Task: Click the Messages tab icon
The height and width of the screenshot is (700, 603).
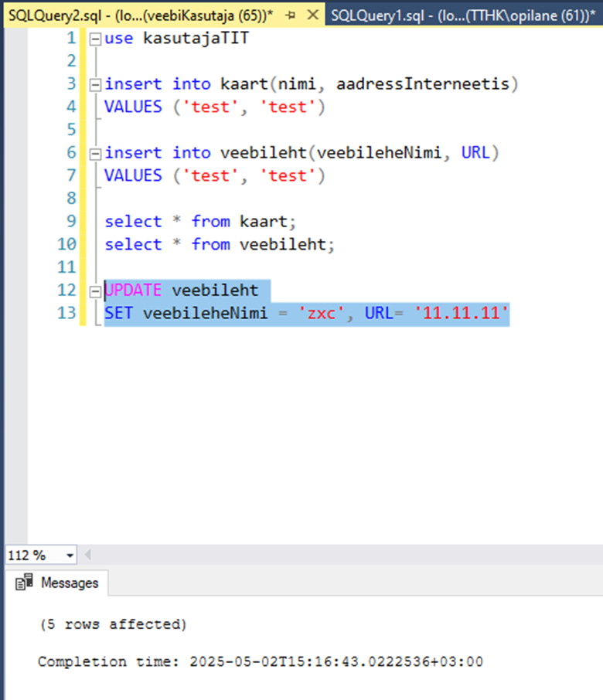Action: [x=27, y=582]
